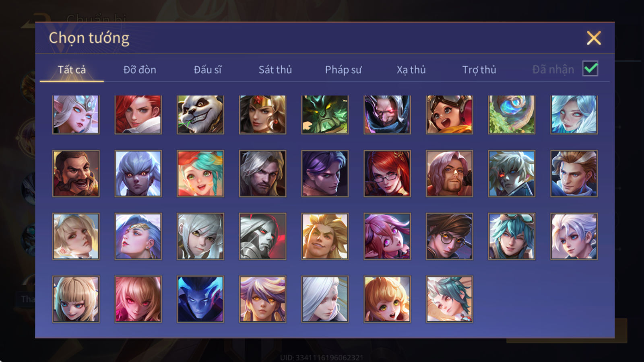Select the spiky golden-haired hero portrait

325,237
